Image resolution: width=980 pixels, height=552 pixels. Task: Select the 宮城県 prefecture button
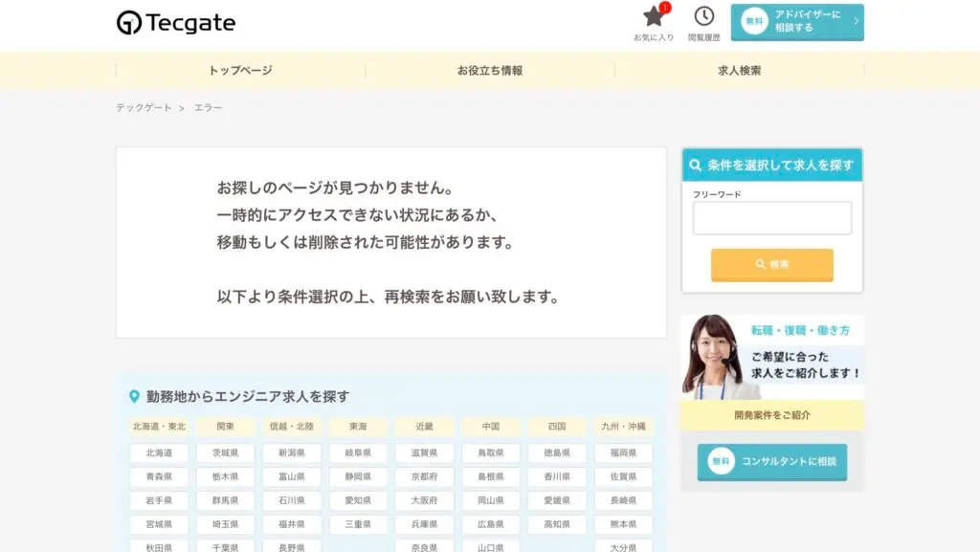(159, 524)
